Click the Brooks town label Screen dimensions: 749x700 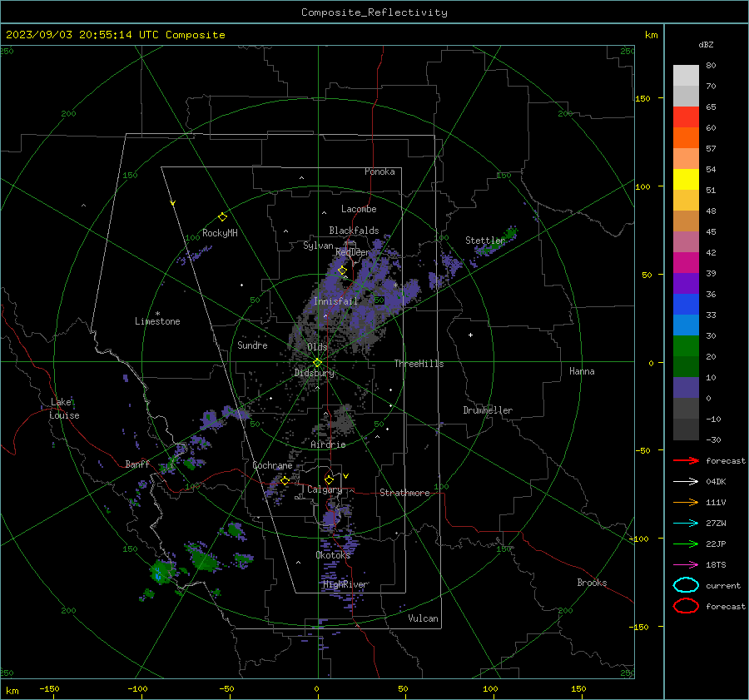tap(592, 583)
